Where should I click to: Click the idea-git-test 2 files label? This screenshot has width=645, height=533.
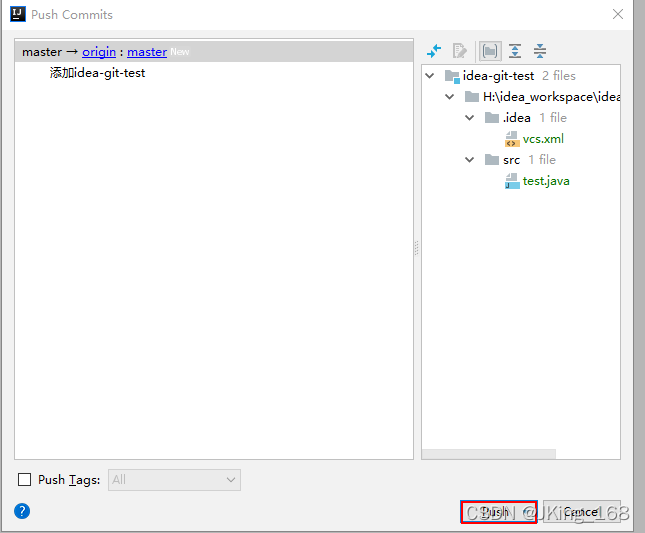[x=519, y=76]
